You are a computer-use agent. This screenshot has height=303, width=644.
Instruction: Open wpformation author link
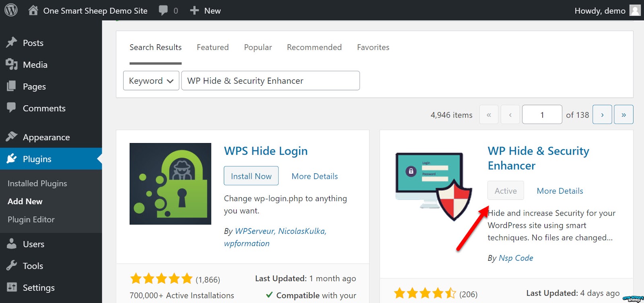tap(247, 243)
